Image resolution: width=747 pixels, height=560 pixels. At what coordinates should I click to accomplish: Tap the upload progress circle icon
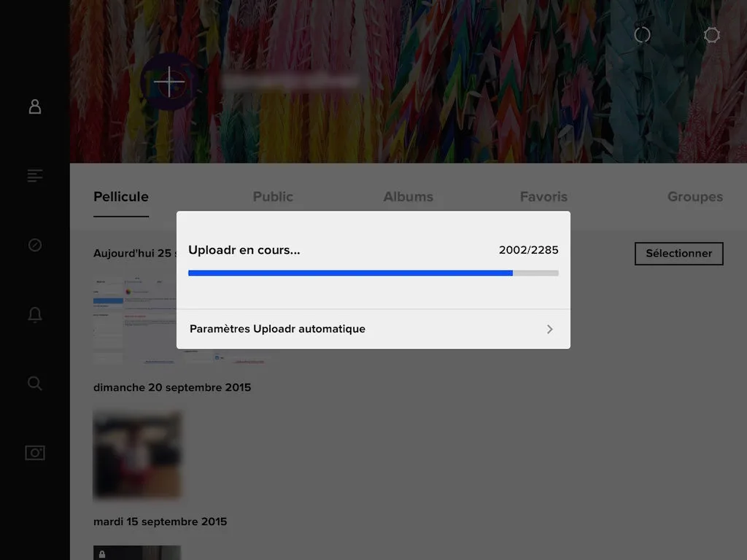click(642, 35)
